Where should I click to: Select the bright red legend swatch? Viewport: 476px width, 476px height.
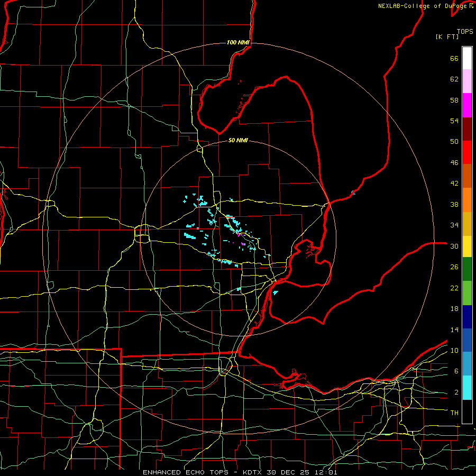tap(467, 152)
